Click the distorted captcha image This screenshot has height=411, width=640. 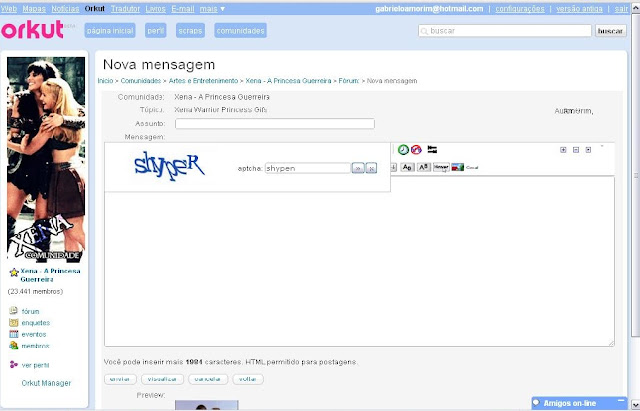(169, 166)
